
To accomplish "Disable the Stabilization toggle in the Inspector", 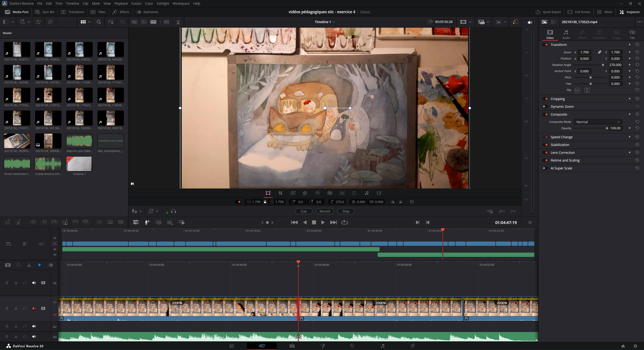I will pos(545,145).
